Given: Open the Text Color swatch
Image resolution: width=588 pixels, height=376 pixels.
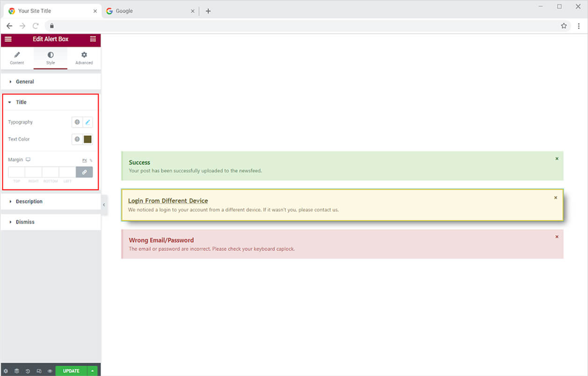Looking at the screenshot, I should pos(88,139).
